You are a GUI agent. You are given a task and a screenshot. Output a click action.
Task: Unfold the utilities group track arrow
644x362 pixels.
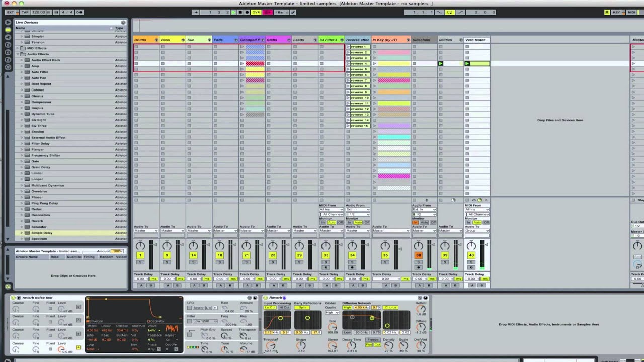(461, 40)
